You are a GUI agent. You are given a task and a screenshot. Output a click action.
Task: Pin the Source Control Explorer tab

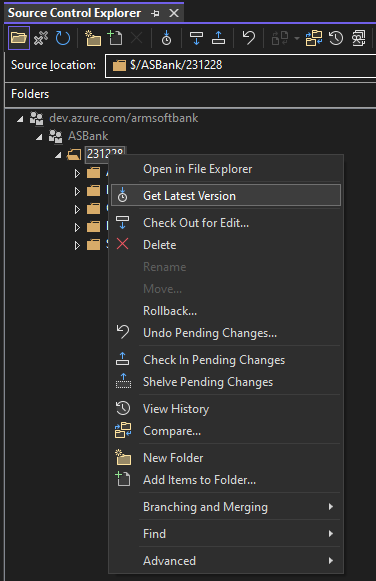[156, 13]
